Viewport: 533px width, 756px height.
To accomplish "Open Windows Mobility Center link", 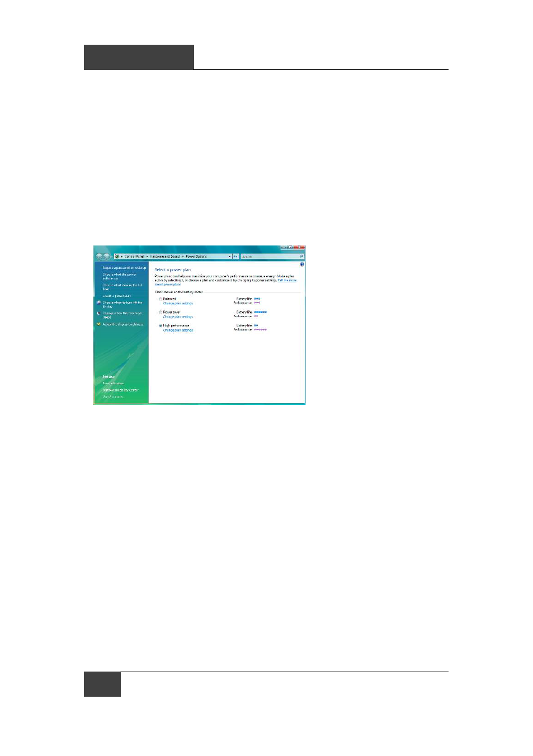I will [120, 390].
